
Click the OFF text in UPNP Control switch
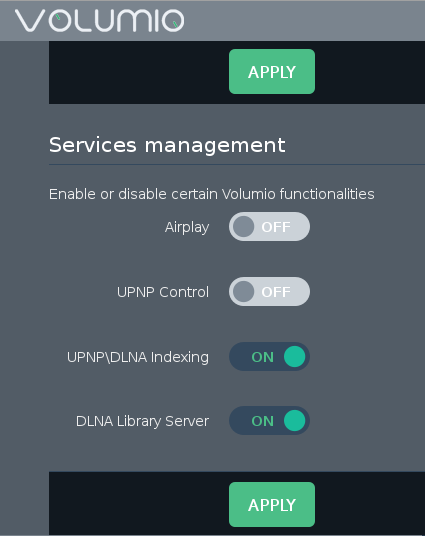pyautogui.click(x=276, y=292)
